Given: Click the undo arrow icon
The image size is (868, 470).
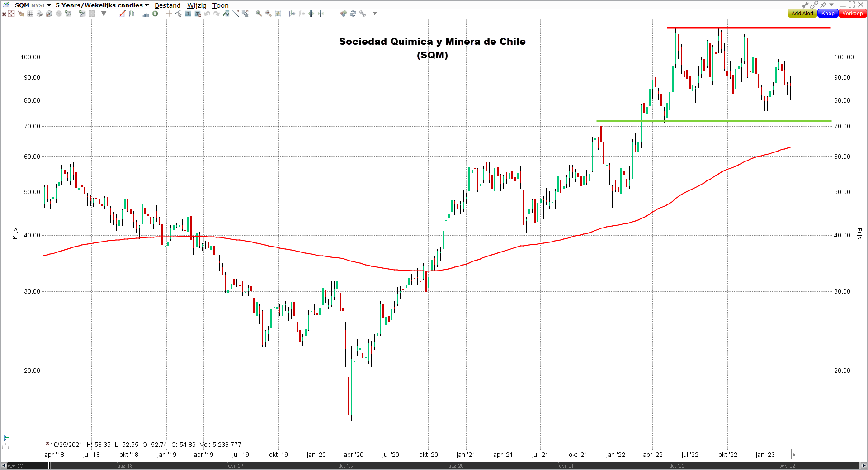Looking at the screenshot, I should pos(207,14).
